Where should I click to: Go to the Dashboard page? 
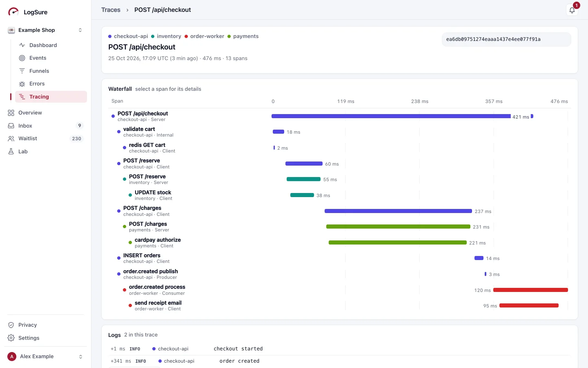point(51,45)
